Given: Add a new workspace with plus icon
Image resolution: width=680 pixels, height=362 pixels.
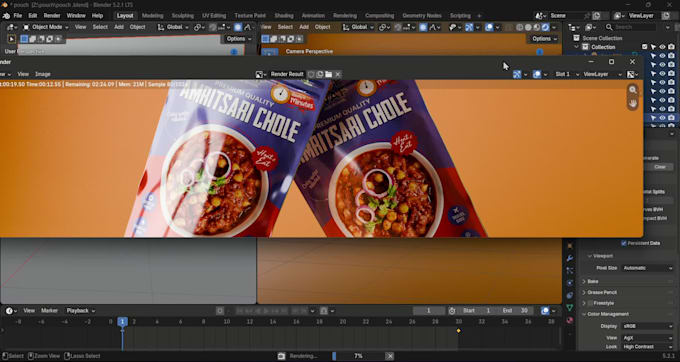Looking at the screenshot, I should [479, 16].
